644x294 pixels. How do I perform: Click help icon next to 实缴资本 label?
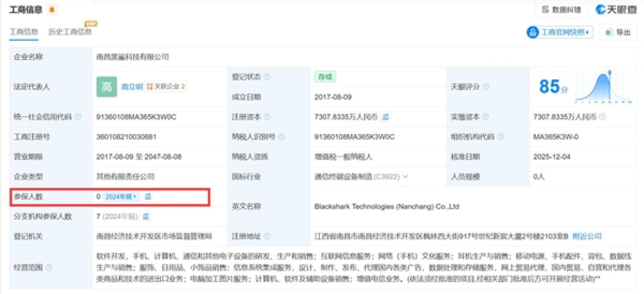point(486,117)
